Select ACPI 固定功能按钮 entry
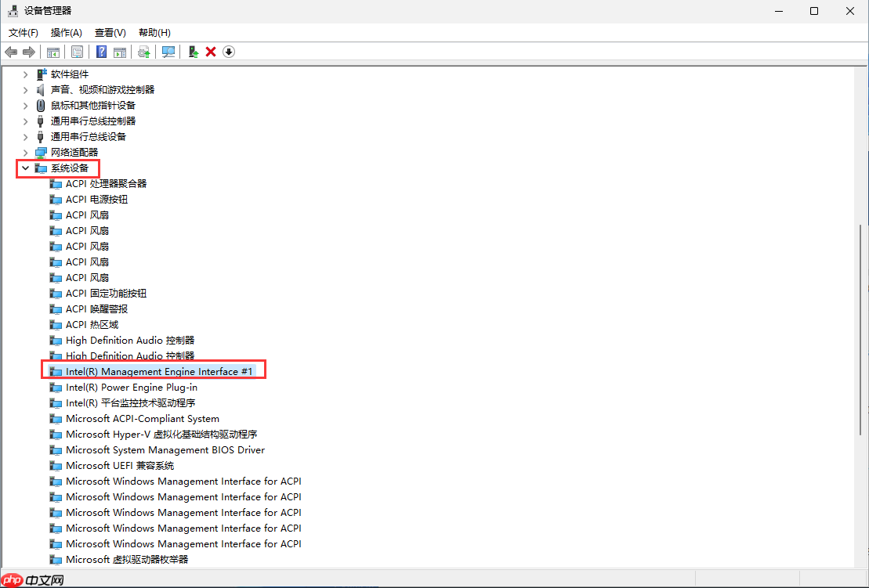869x588 pixels. [x=106, y=294]
